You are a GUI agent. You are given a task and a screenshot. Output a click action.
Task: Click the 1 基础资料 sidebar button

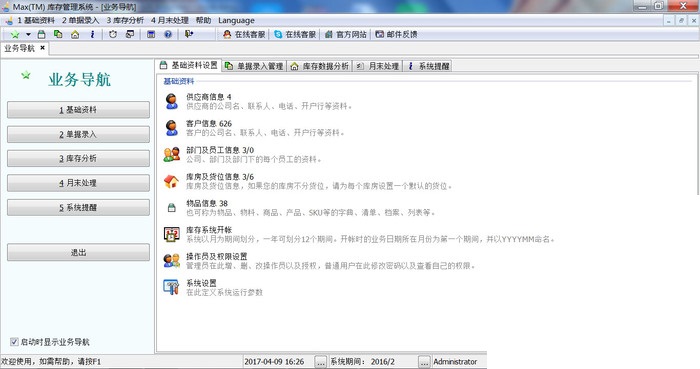coord(78,110)
